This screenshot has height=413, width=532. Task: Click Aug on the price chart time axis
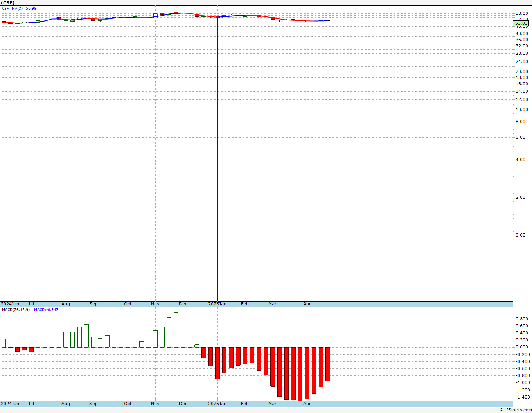[x=66, y=304]
